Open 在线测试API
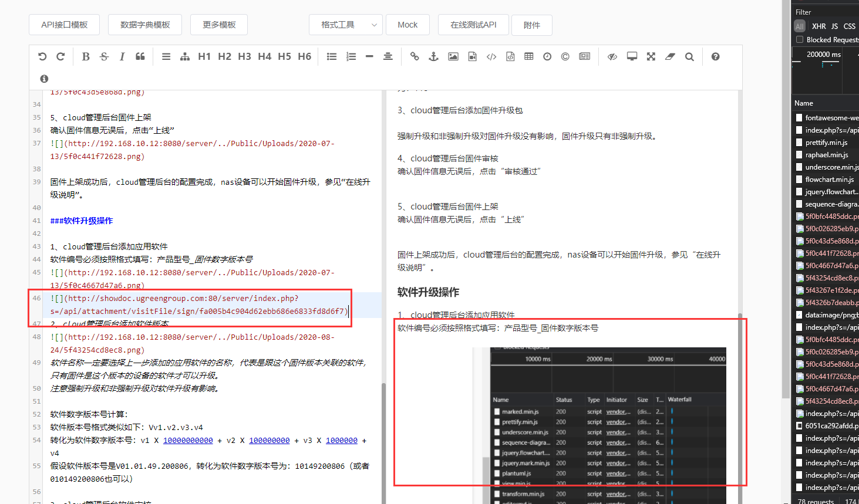859x504 pixels. click(x=473, y=25)
